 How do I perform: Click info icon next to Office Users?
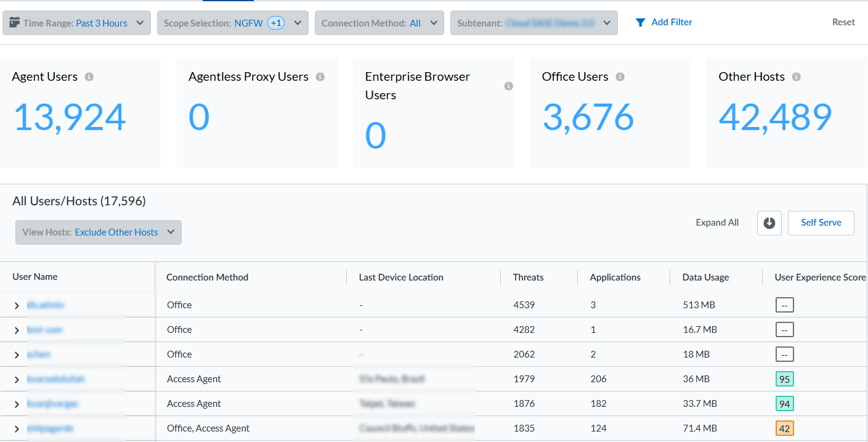tap(620, 77)
